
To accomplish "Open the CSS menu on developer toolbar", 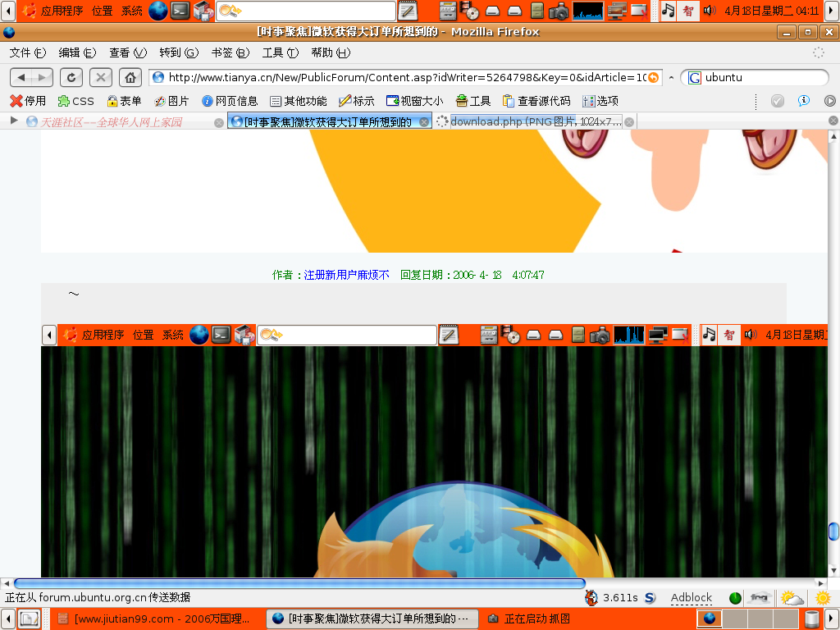I will tap(75, 101).
